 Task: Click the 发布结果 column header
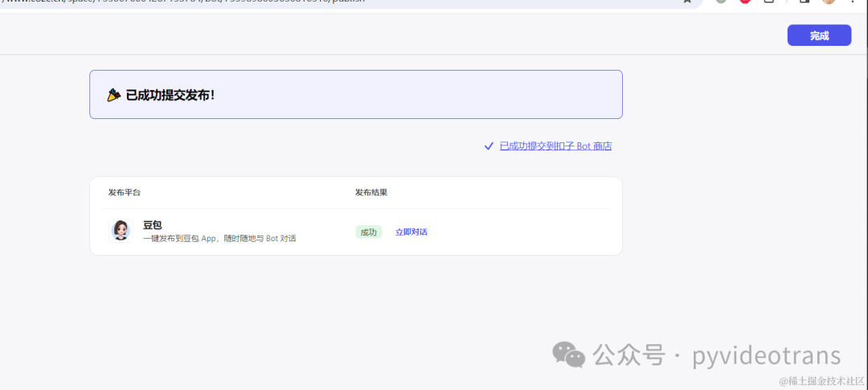pyautogui.click(x=371, y=192)
